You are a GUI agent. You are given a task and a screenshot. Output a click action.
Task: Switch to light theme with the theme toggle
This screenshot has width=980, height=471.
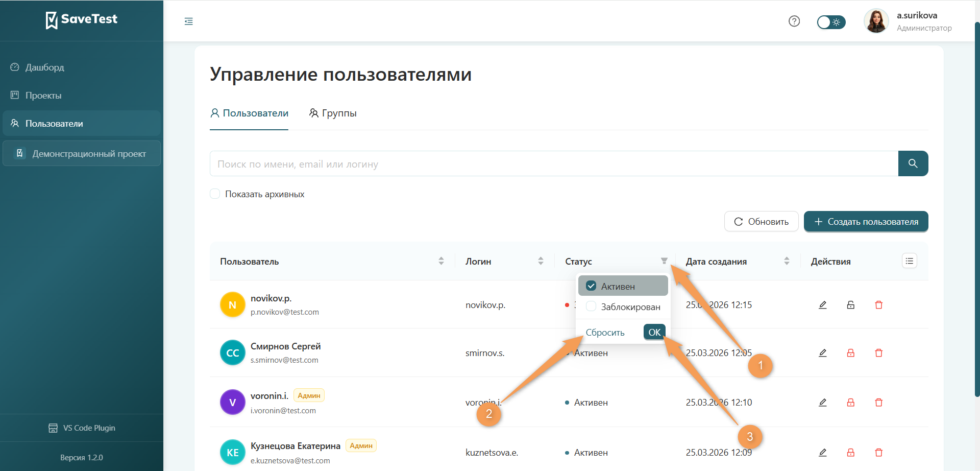pyautogui.click(x=830, y=22)
